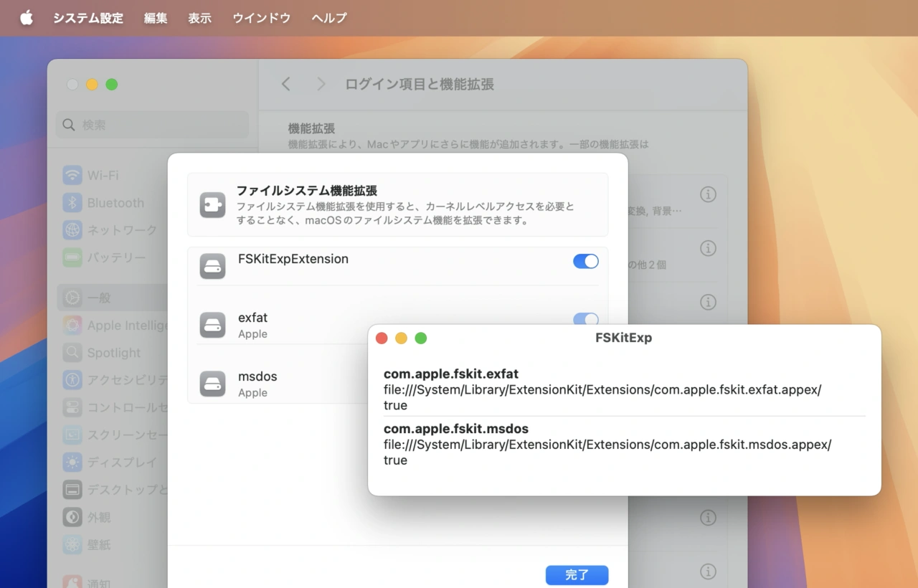
Task: Click the top info button in extensions list
Action: (708, 194)
